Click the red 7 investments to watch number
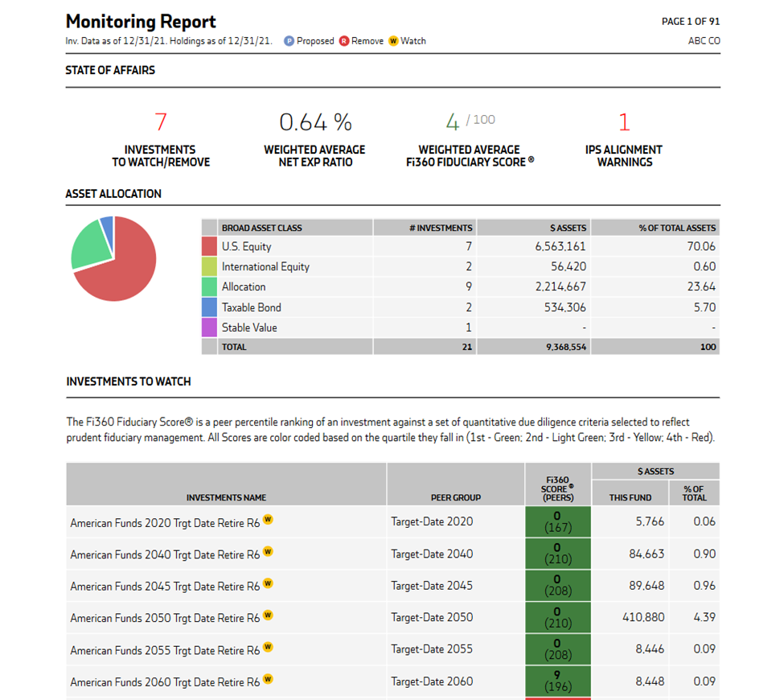This screenshot has width=784, height=700. [161, 122]
